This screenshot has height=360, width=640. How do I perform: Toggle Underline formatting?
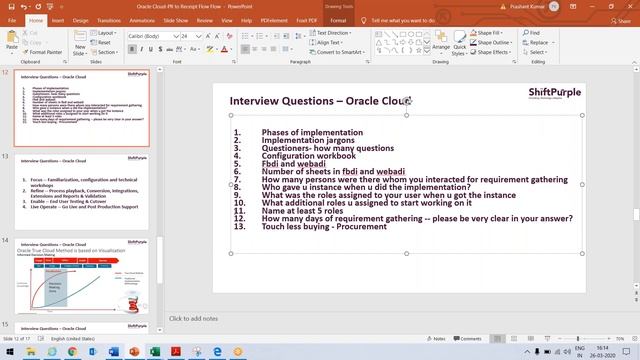pos(151,49)
